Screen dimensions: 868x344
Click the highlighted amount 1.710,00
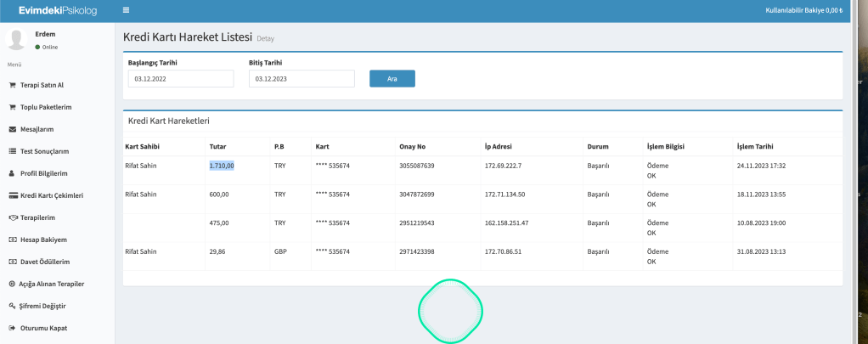(x=222, y=165)
